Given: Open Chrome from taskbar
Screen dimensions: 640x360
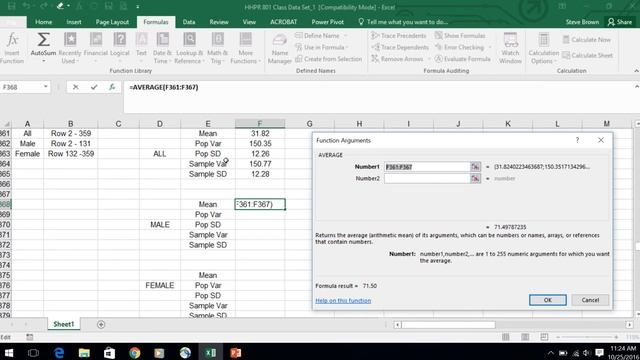Looking at the screenshot, I should [x=134, y=353].
